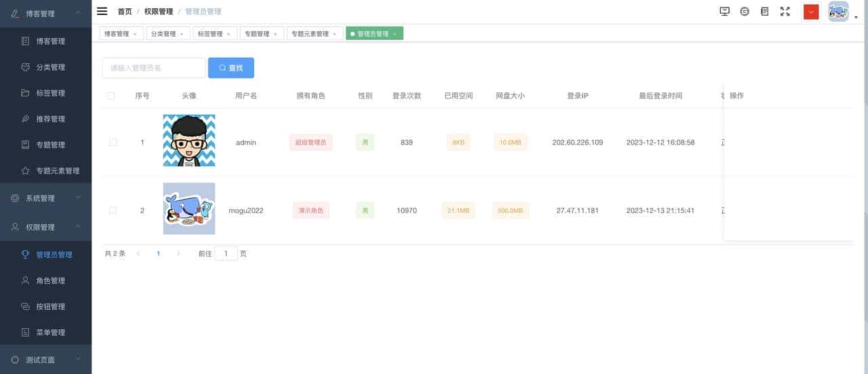
Task: Click the 分类管理 sidebar icon
Action: click(25, 67)
